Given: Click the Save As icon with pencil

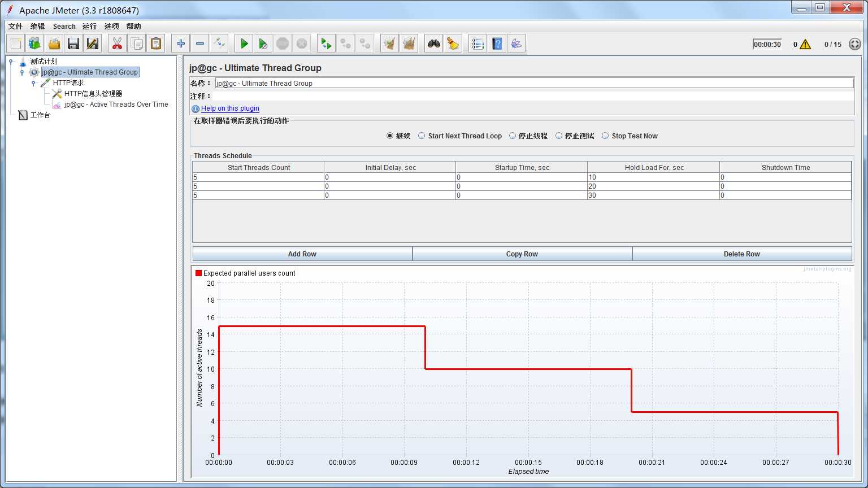Looking at the screenshot, I should click(x=93, y=43).
